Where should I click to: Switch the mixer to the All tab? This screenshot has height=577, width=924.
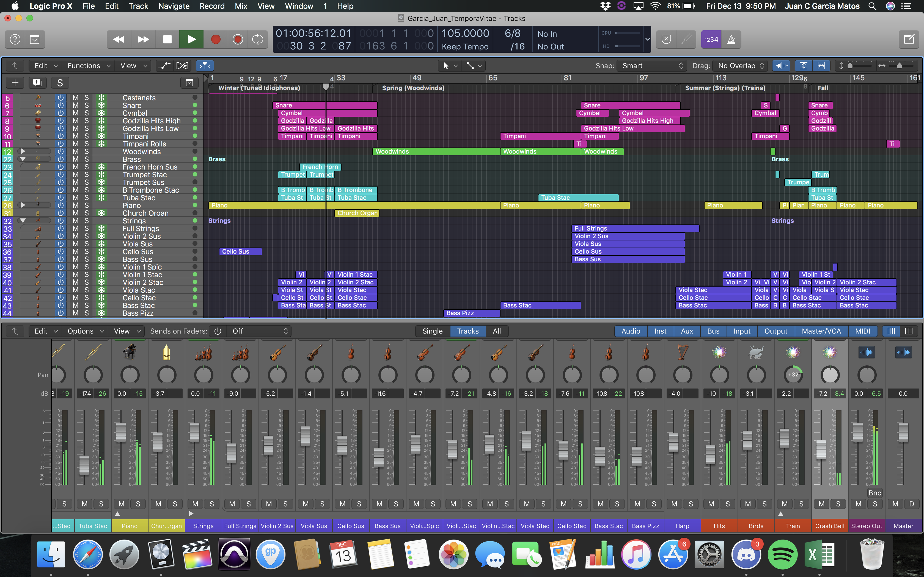[x=496, y=331]
